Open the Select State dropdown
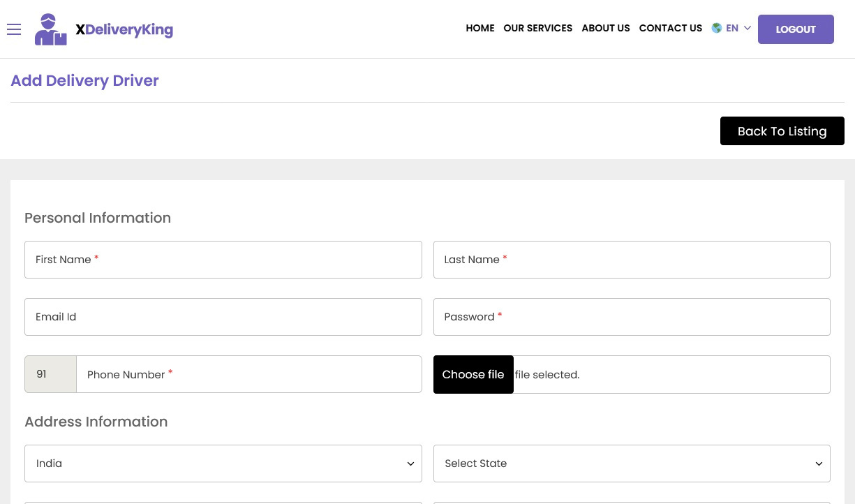The height and width of the screenshot is (504, 855). point(632,464)
